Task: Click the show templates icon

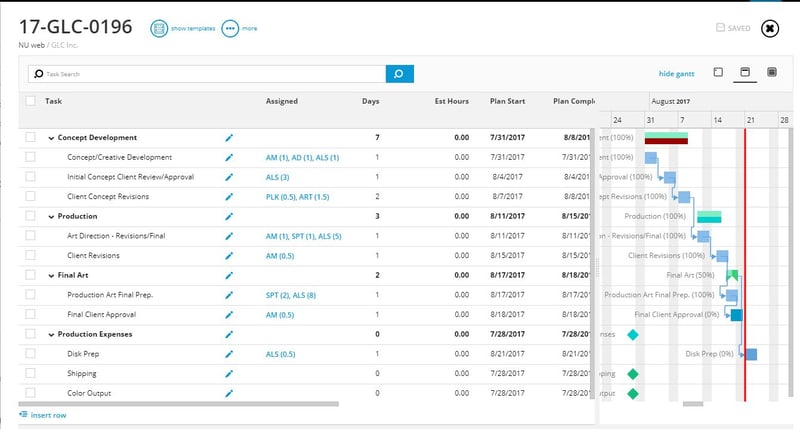Action: [x=159, y=29]
